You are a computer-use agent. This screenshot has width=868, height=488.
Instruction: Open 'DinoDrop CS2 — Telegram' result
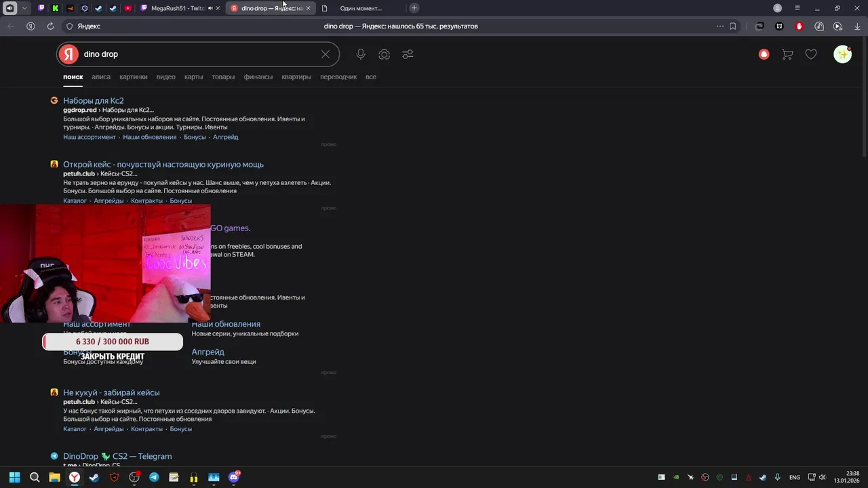click(117, 456)
